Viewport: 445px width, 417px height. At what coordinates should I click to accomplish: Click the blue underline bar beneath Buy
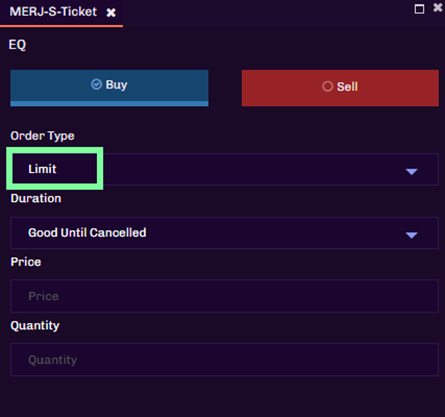pyautogui.click(x=109, y=104)
